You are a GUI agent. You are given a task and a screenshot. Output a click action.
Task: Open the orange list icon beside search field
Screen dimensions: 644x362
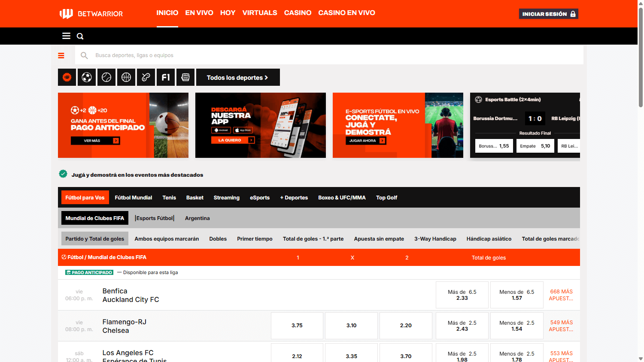tap(61, 55)
